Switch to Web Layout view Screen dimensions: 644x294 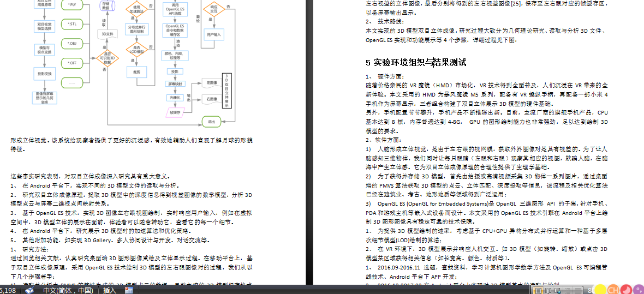click(x=557, y=290)
